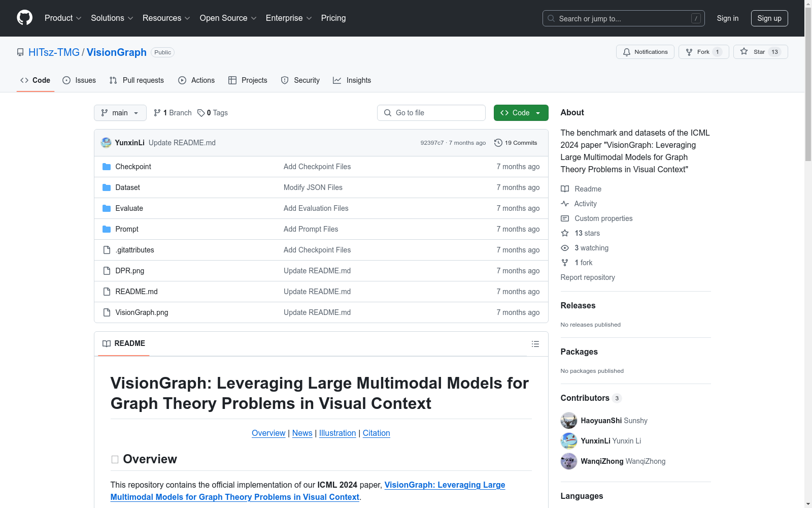Open the 19 Commits history link
Screen dimensions: 812x508
pyautogui.click(x=516, y=143)
